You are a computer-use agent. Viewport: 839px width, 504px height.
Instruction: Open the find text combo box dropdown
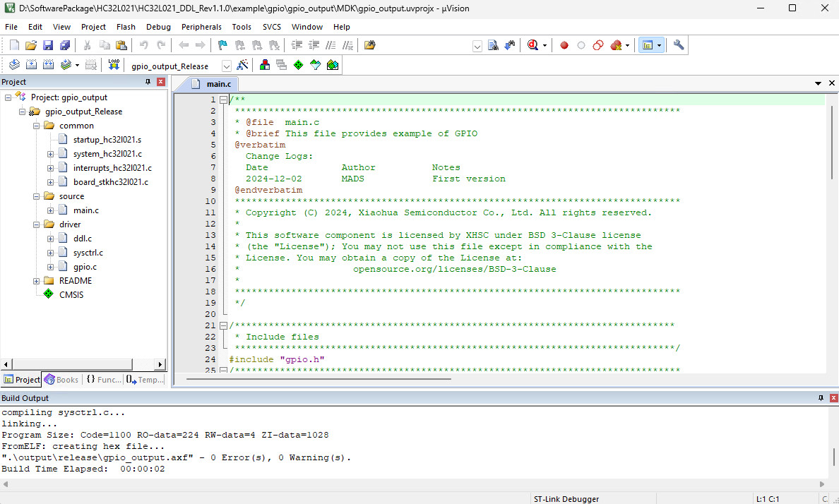click(x=477, y=46)
